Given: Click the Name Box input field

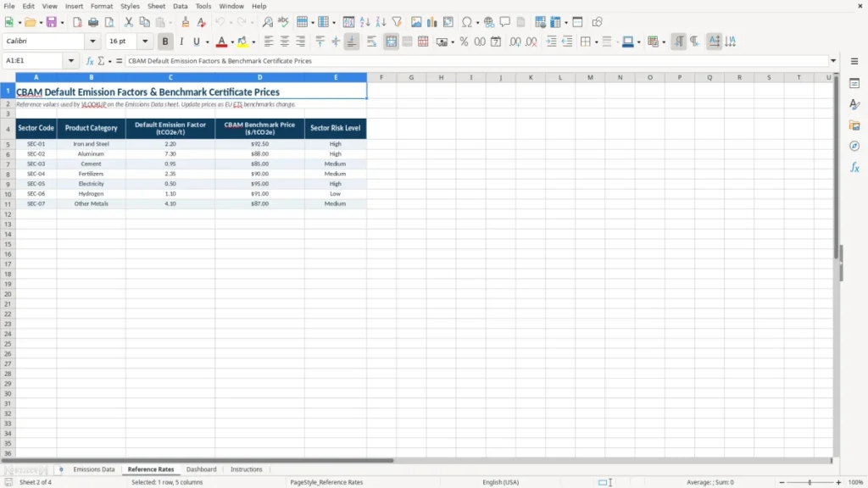Looking at the screenshot, I should tap(34, 61).
